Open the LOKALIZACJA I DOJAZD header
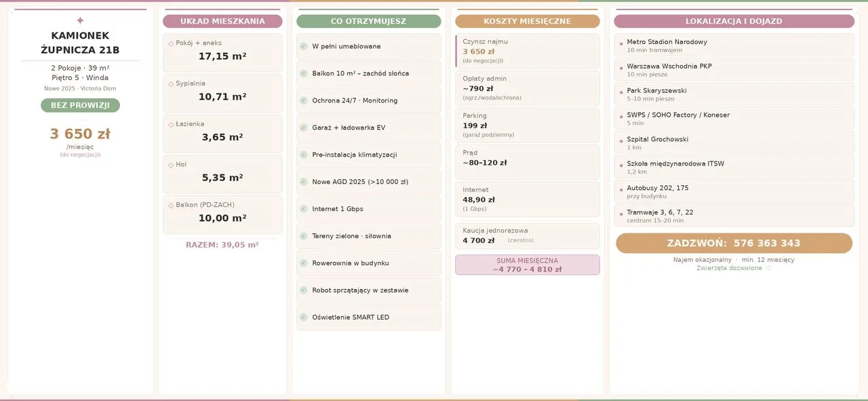Screen dimensions: 868x401 (x=734, y=21)
